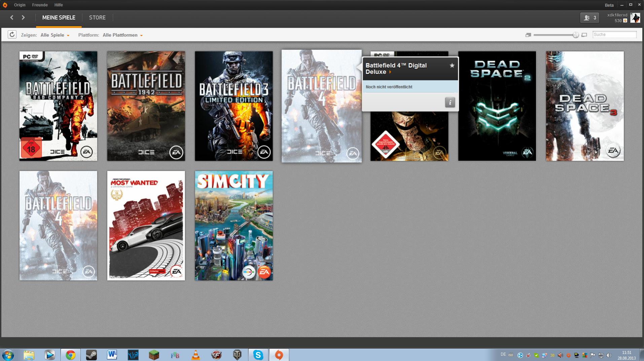Open the Action Center flag icon
The height and width of the screenshot is (361, 644).
[x=593, y=355]
